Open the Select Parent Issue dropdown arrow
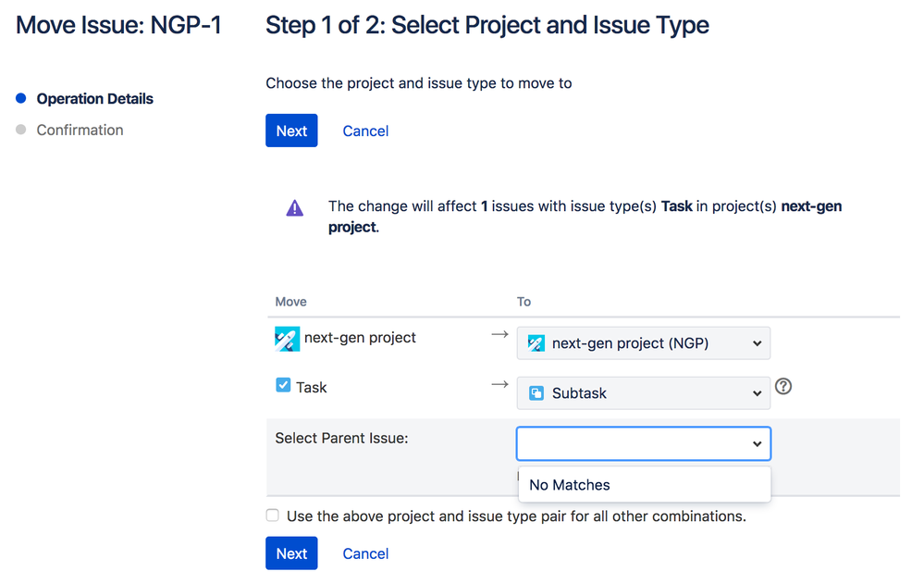This screenshot has height=584, width=924. [757, 444]
